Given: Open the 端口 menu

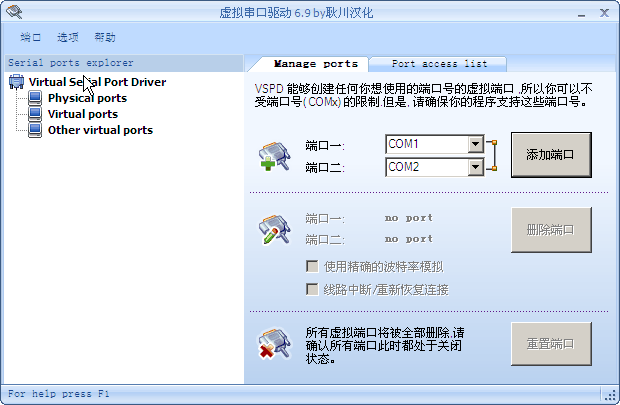Looking at the screenshot, I should pos(30,38).
